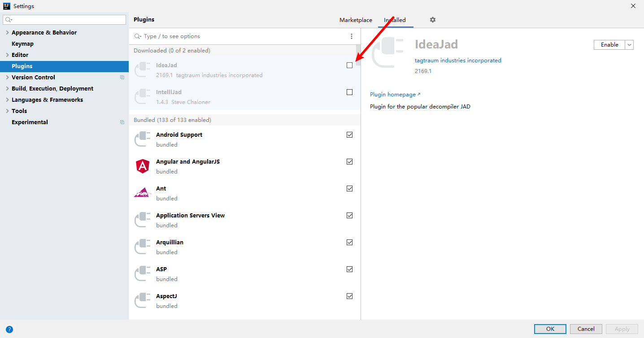
Task: Disable the AspectJ plugin checkbox
Action: click(x=349, y=296)
